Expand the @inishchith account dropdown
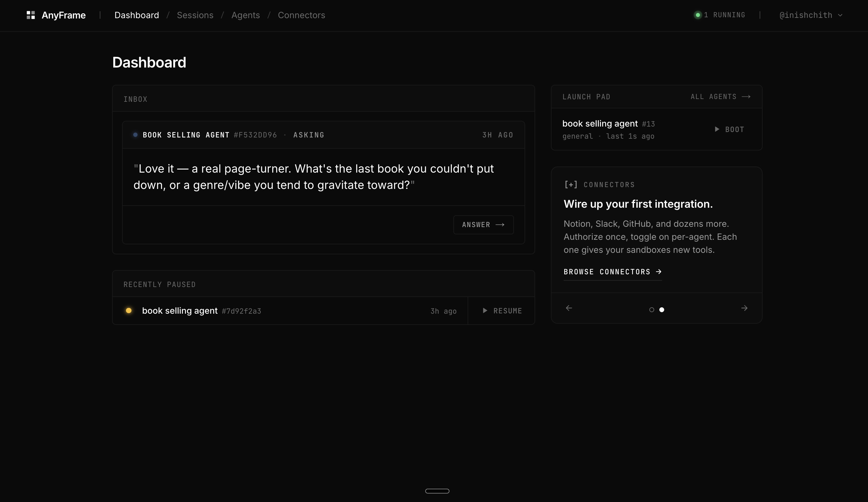The image size is (868, 502). pyautogui.click(x=811, y=15)
